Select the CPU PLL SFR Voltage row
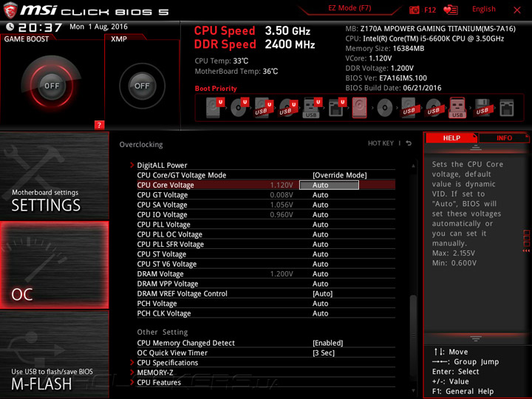 point(266,245)
